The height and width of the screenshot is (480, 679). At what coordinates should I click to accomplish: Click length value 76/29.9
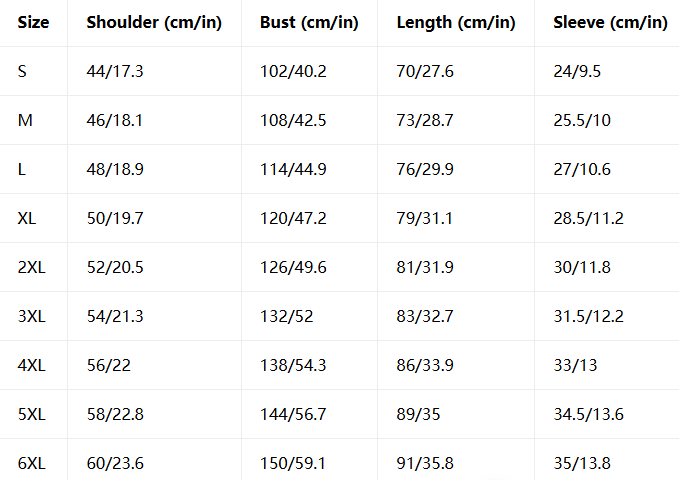(x=425, y=169)
